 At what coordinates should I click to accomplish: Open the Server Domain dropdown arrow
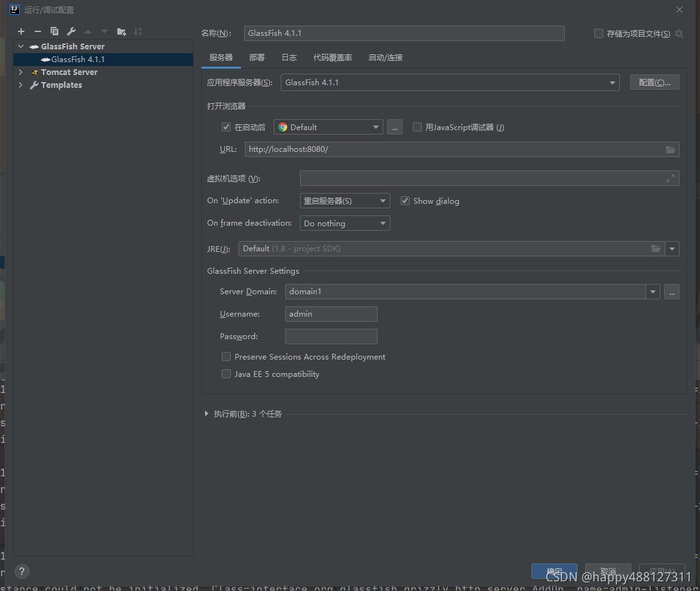point(653,292)
